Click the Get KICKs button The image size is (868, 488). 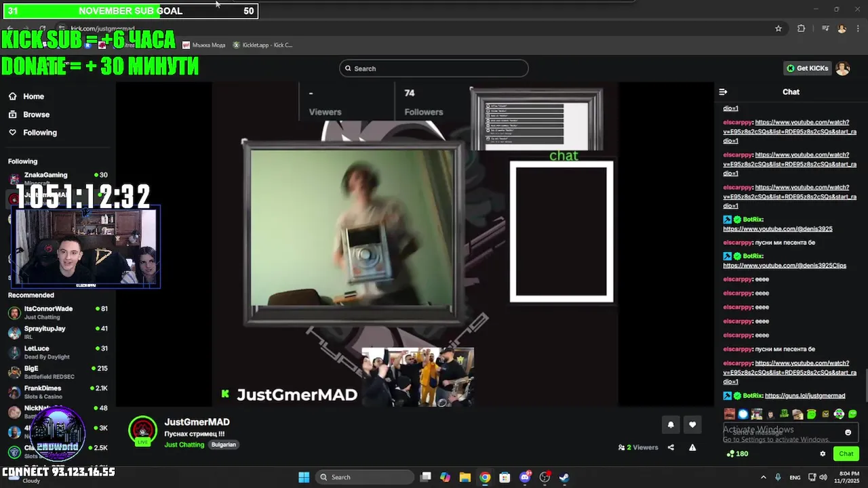click(807, 68)
